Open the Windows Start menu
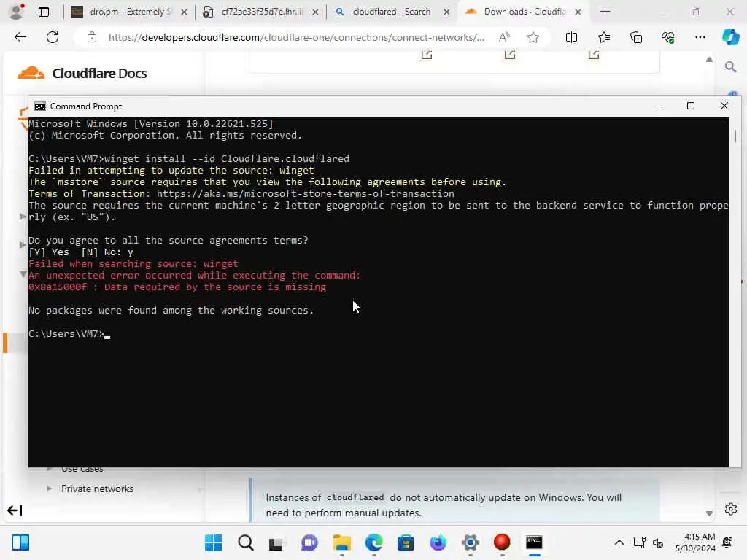 tap(213, 542)
